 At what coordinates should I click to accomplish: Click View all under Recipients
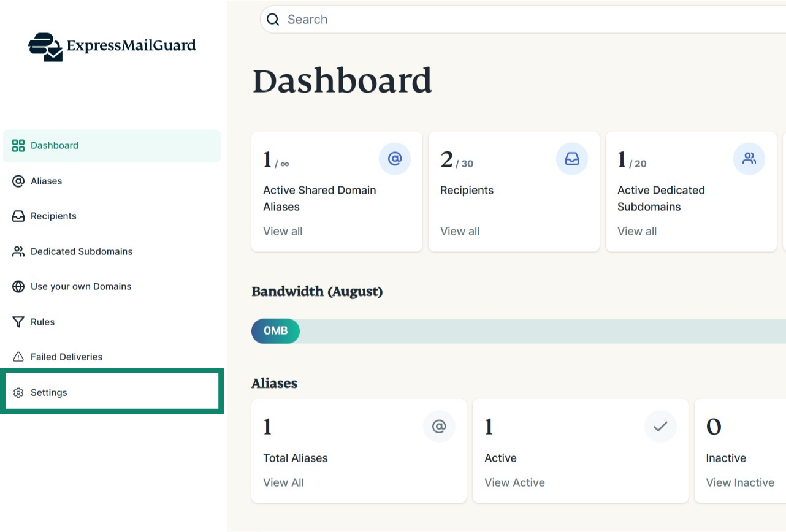(460, 231)
